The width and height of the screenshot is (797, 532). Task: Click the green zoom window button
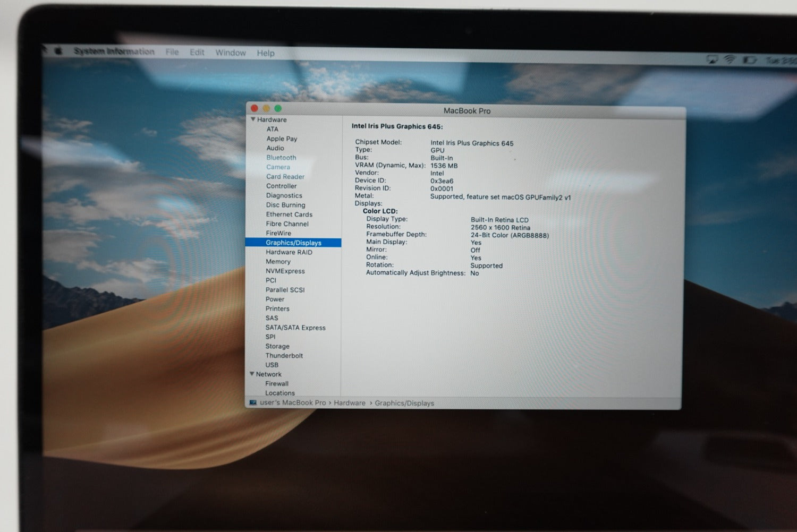(278, 108)
